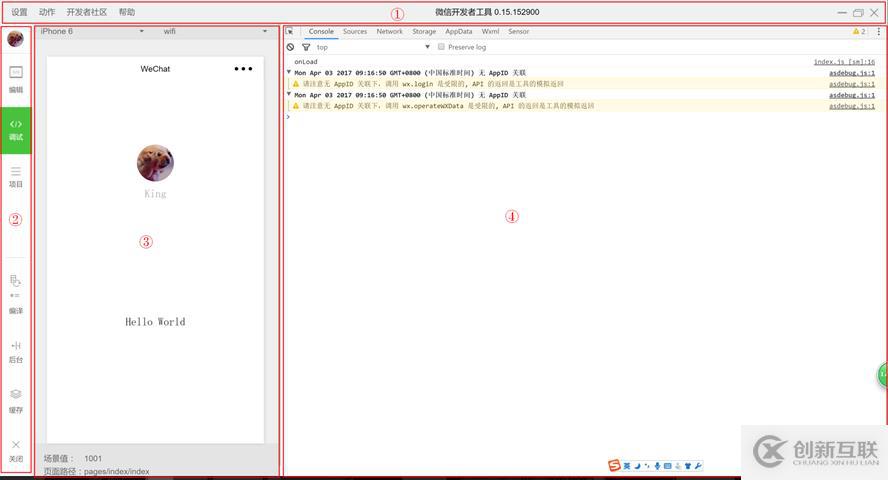The height and width of the screenshot is (480, 888).
Task: Click the green floating button at right edge
Action: pos(882,374)
